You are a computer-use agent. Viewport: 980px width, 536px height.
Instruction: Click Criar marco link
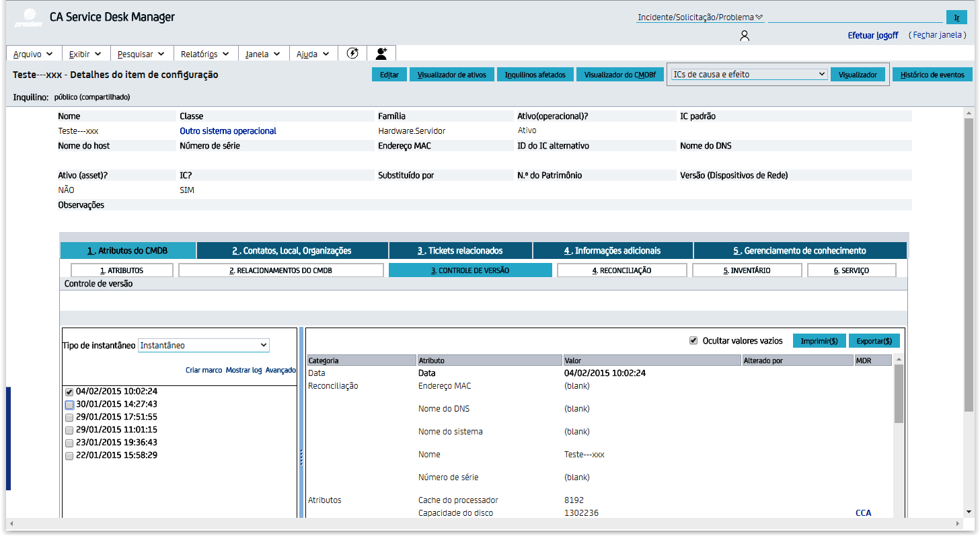coord(204,371)
